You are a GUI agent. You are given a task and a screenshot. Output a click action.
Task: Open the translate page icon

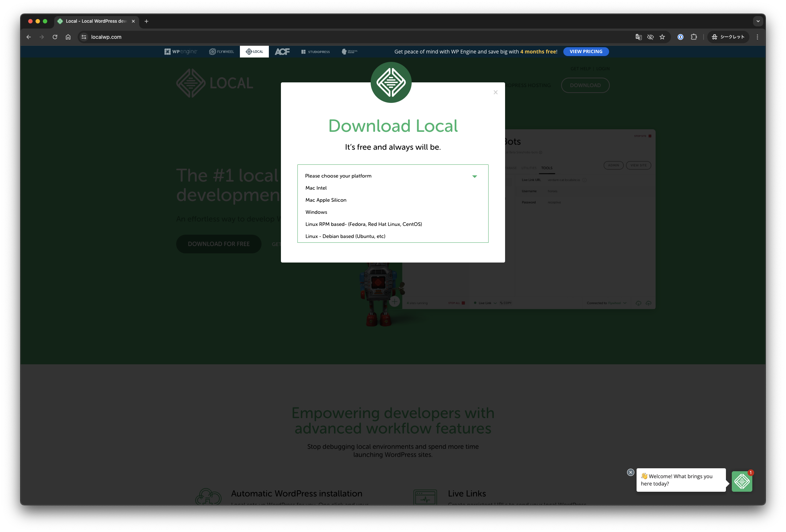[x=638, y=37]
